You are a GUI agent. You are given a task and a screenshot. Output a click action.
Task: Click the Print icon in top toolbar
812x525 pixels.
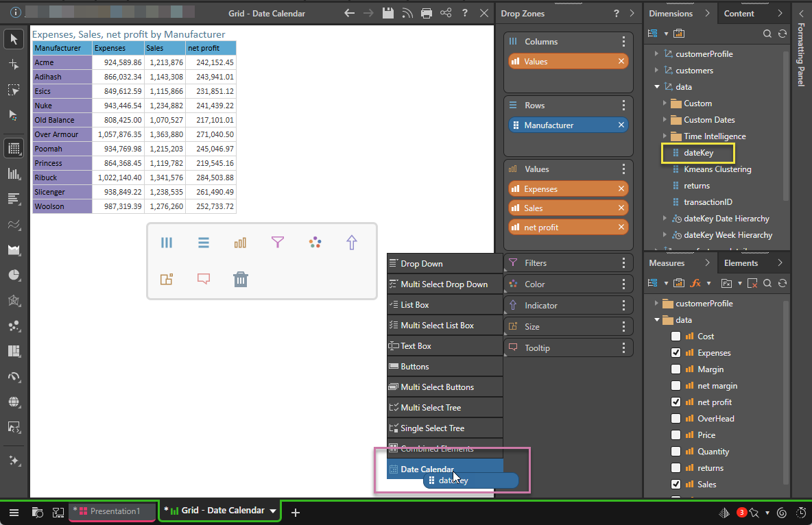point(427,13)
